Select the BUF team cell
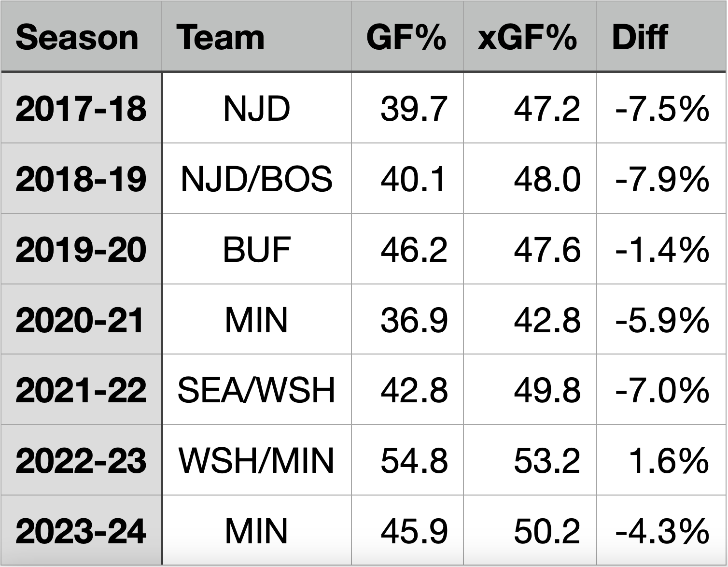Screen dimensions: 728x567 coord(256,249)
